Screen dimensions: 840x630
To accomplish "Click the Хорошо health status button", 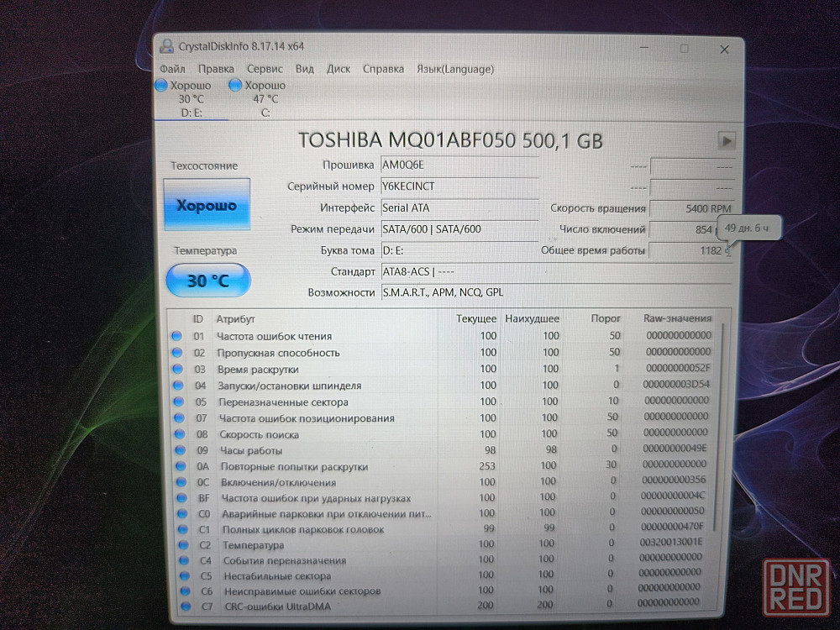I will 207,205.
